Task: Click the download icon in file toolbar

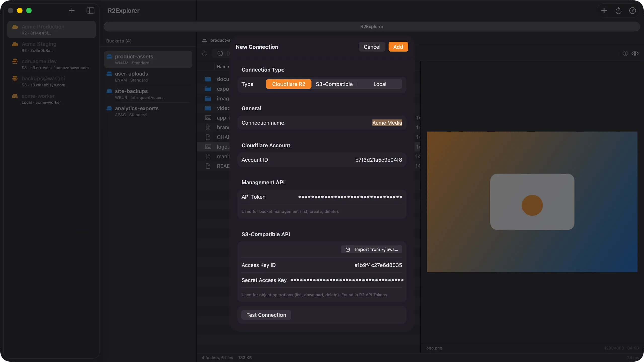Action: [220, 53]
